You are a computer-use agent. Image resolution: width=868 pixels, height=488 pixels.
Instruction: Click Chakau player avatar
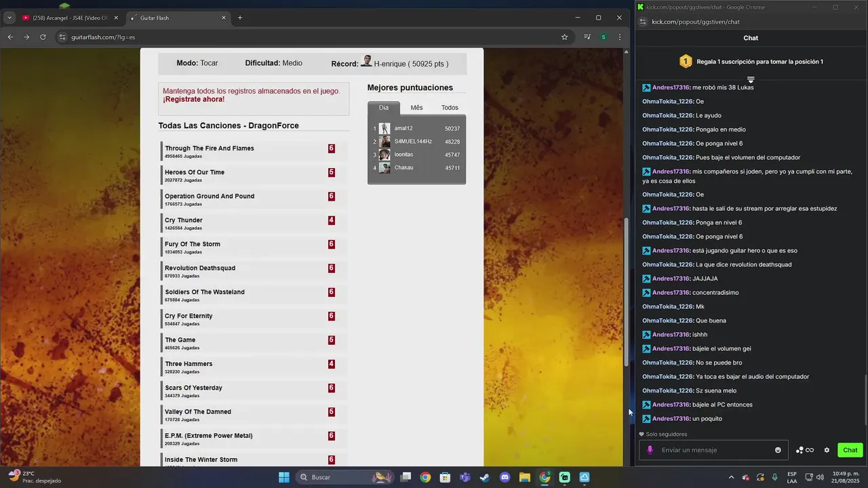[384, 167]
